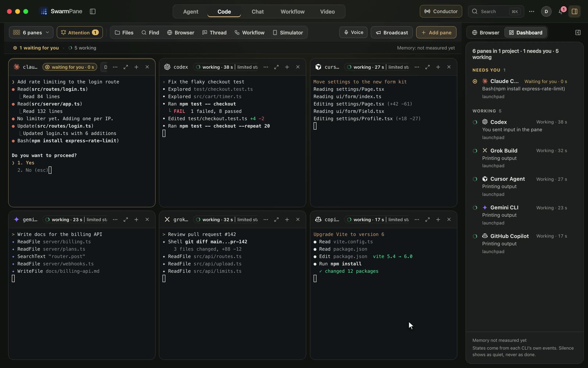Collapse the dashboard side panel icon
The image size is (588, 368).
tap(578, 32)
